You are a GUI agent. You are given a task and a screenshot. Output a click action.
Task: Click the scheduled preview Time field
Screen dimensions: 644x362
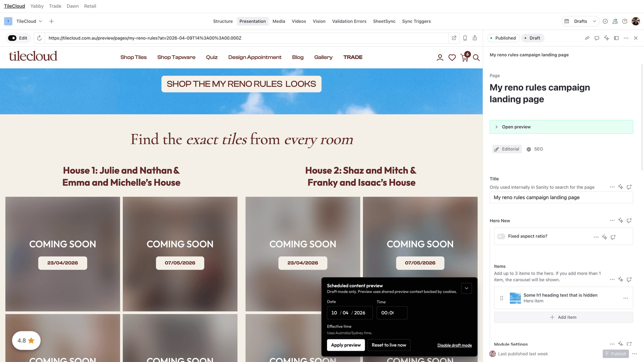pos(392,313)
